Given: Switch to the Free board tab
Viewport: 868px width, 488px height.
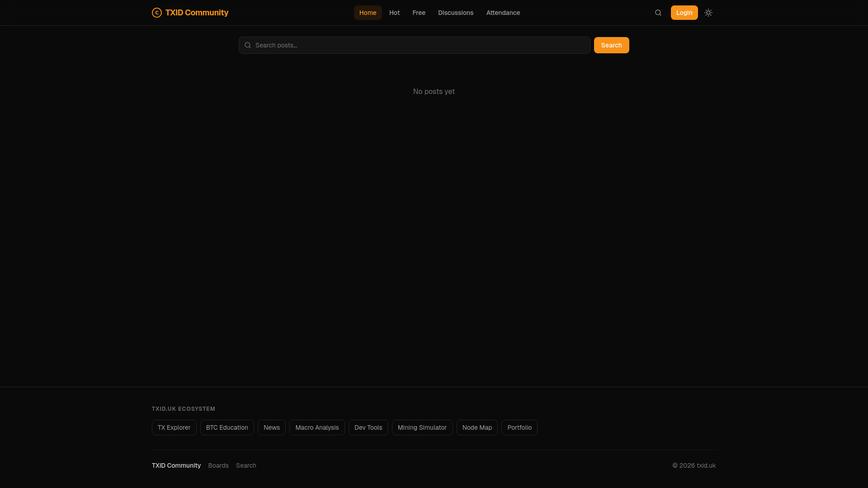Looking at the screenshot, I should 419,13.
